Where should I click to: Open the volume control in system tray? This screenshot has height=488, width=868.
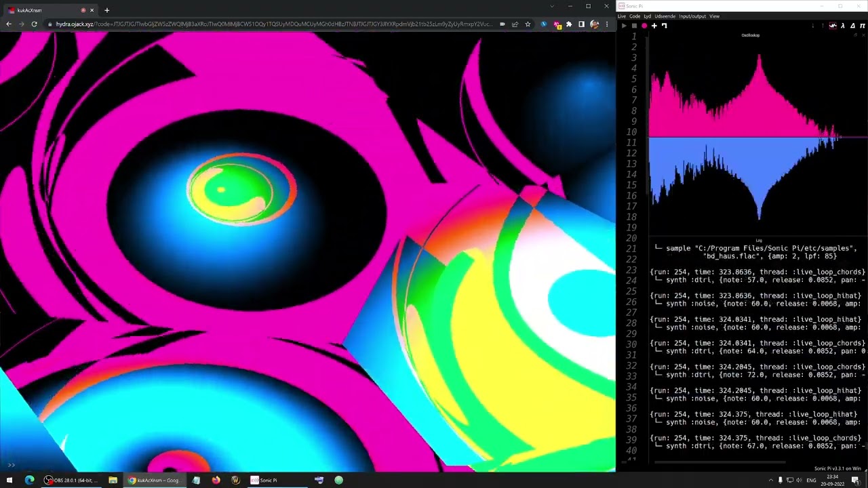point(800,481)
